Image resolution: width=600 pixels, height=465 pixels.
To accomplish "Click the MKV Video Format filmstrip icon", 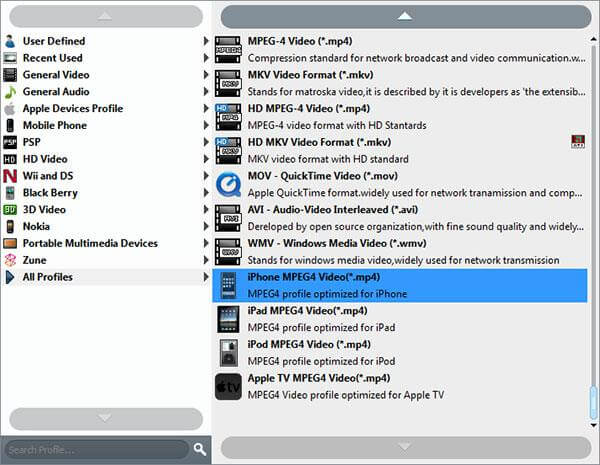I will 228,83.
